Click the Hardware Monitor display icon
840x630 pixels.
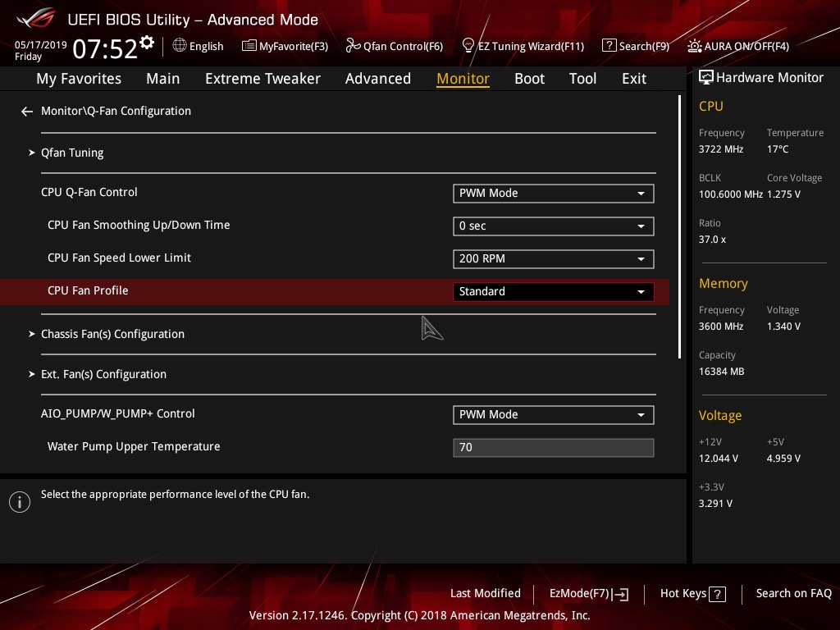pos(706,78)
